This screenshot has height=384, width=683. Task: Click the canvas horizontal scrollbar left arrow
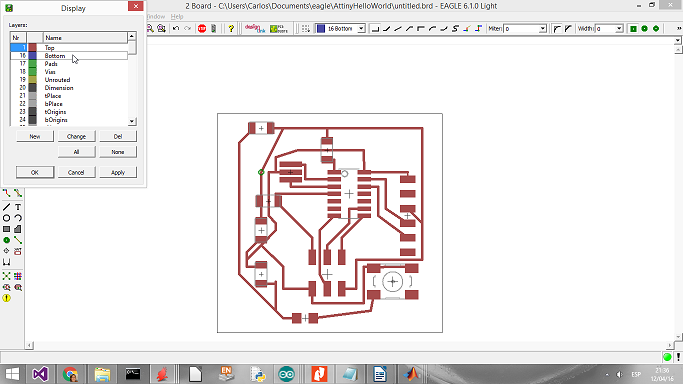pos(29,345)
